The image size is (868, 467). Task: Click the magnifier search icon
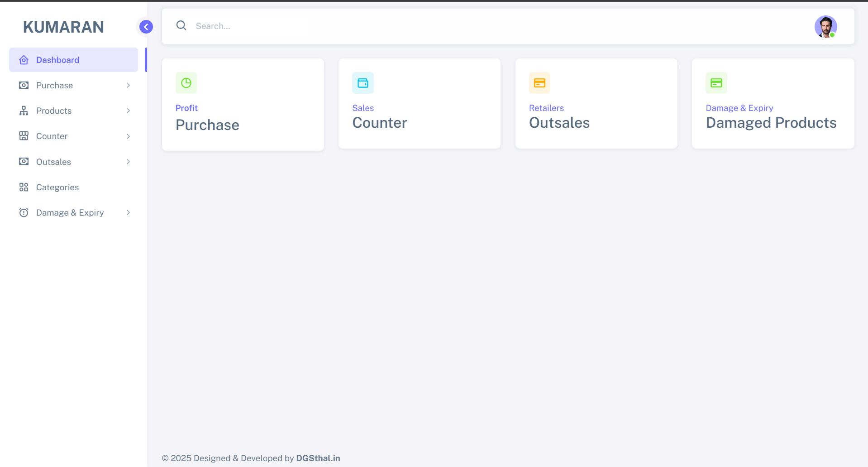pyautogui.click(x=181, y=26)
